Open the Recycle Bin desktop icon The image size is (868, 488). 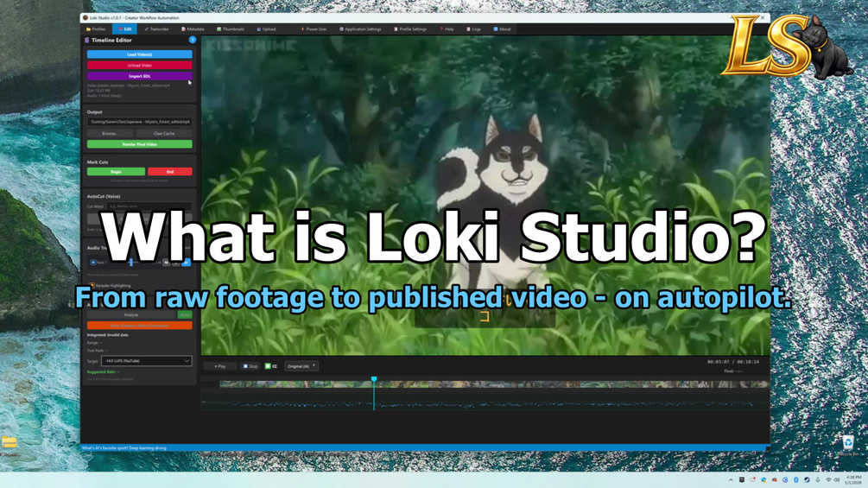coord(849,445)
